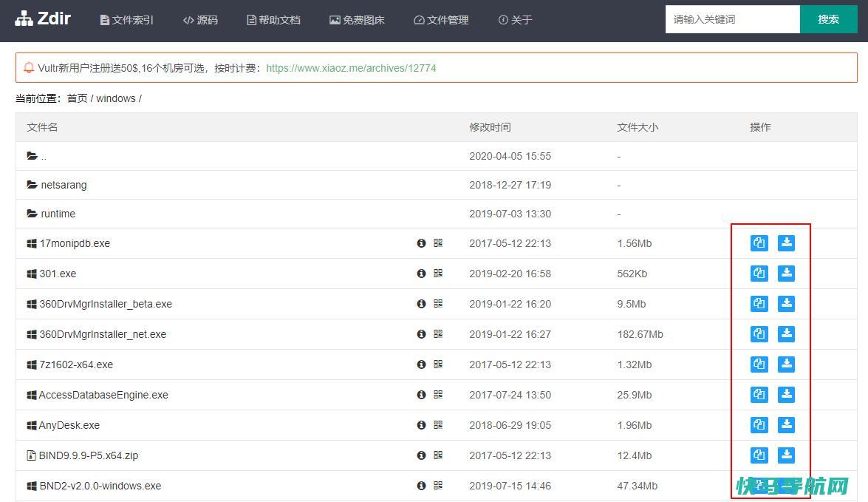Download AnyDesk.exe
This screenshot has width=868, height=502.
click(786, 425)
